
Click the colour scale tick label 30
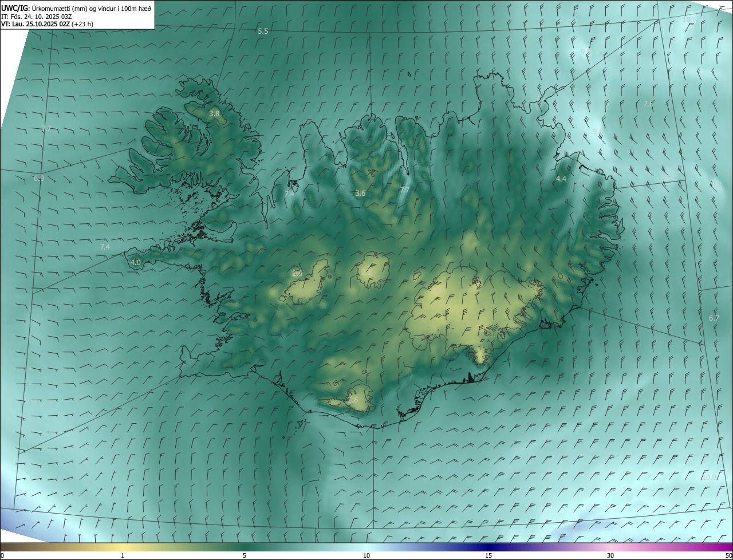tap(610, 556)
